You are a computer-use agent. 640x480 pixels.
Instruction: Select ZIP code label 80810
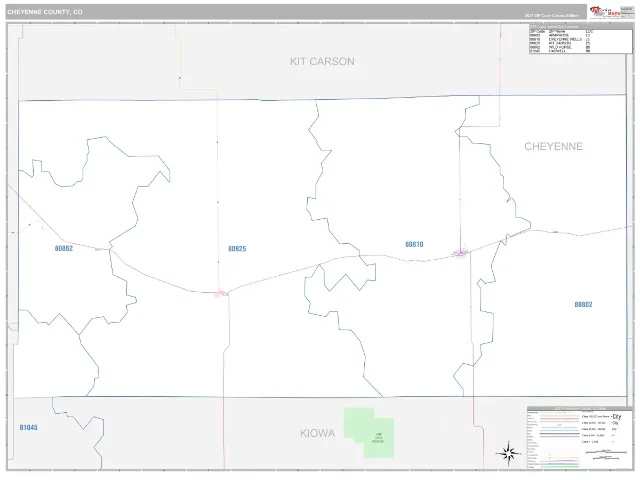pyautogui.click(x=414, y=244)
